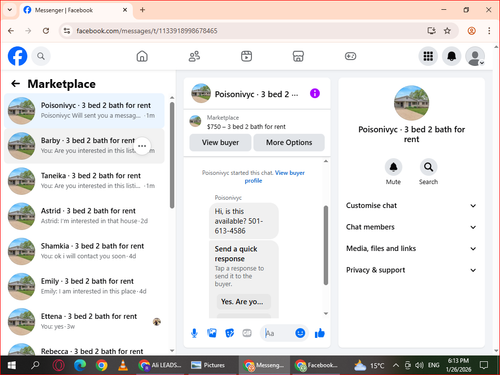Go to the Home feed icon
Image resolution: width=500 pixels, height=375 pixels.
[142, 56]
